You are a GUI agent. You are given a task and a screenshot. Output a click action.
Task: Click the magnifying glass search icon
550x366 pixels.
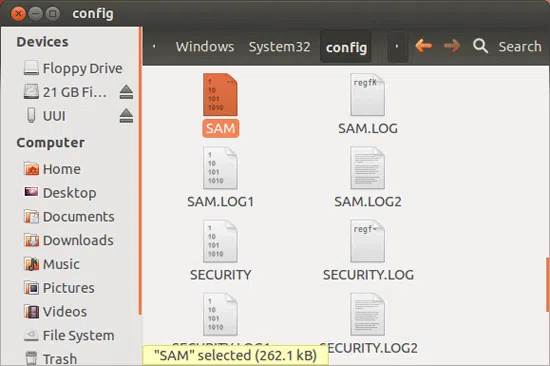(x=480, y=46)
